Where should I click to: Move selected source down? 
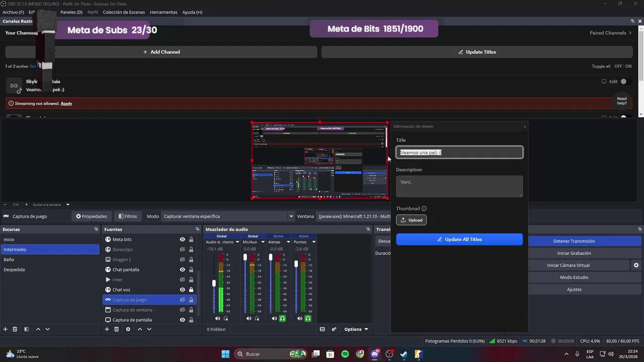tap(149, 329)
